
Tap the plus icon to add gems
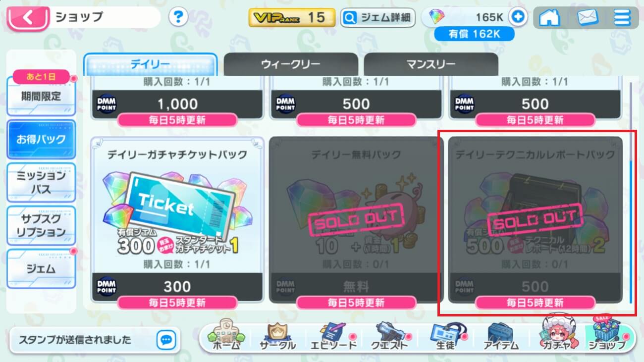[518, 17]
